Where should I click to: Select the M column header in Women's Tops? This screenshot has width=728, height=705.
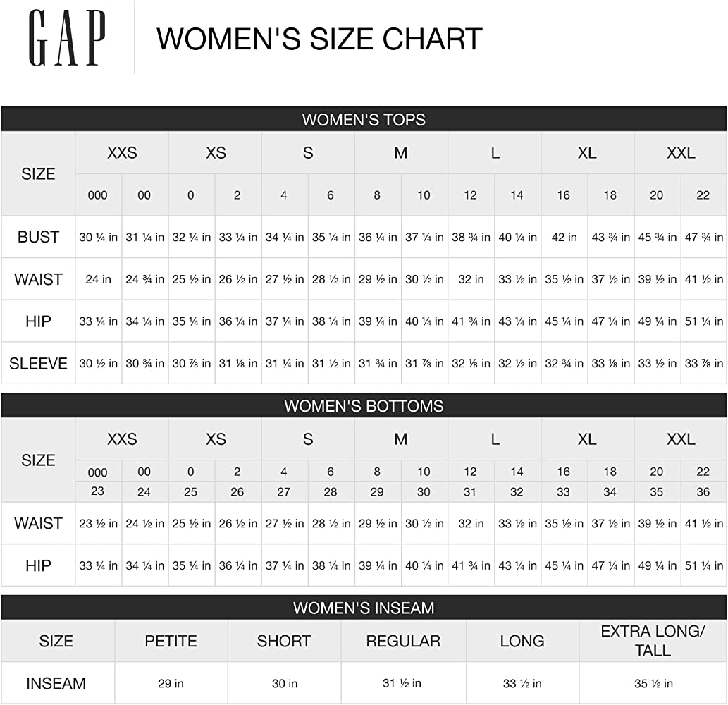[401, 153]
